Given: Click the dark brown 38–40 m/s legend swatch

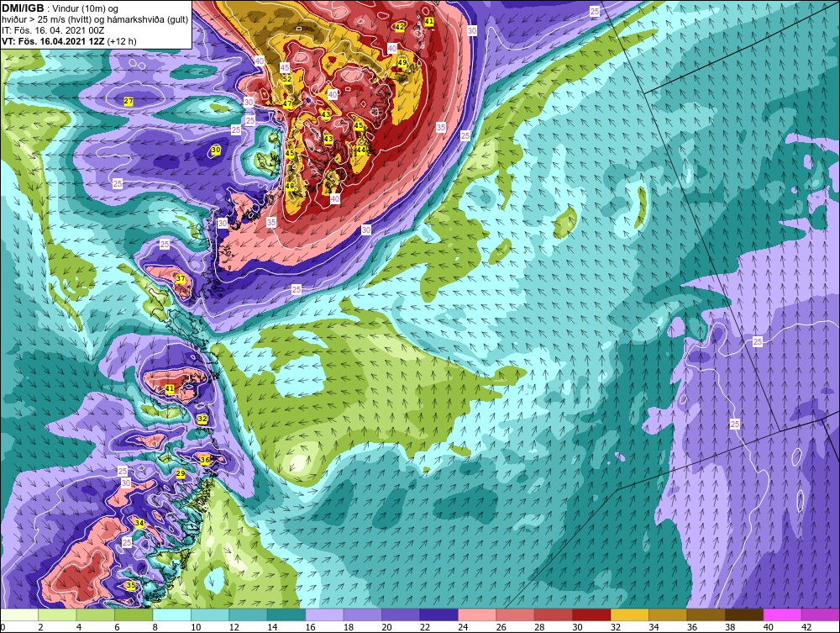Looking at the screenshot, I should [x=744, y=615].
